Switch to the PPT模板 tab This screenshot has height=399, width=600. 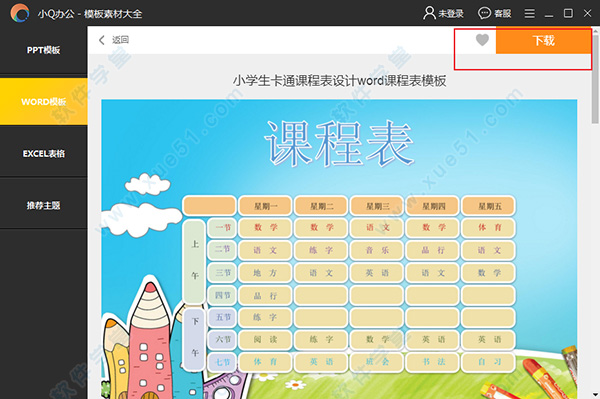pyautogui.click(x=44, y=50)
